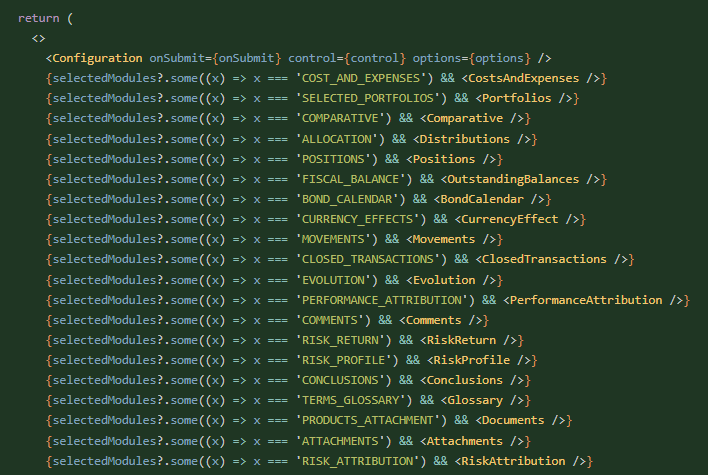This screenshot has height=475, width=708.
Task: Click selectedModules on the COST_AND_EXPENSES line
Action: pyautogui.click(x=105, y=79)
